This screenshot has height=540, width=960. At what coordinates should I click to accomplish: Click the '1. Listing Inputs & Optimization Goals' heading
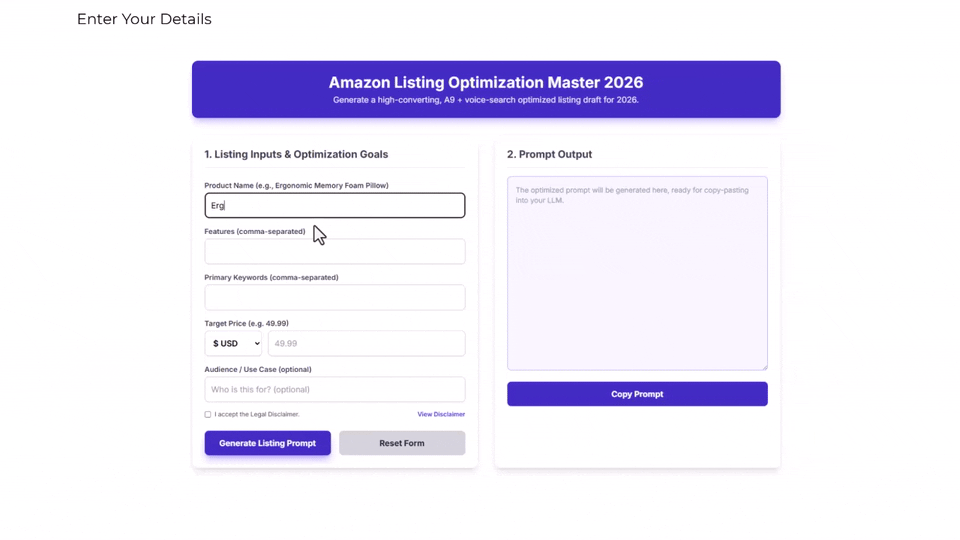296,154
